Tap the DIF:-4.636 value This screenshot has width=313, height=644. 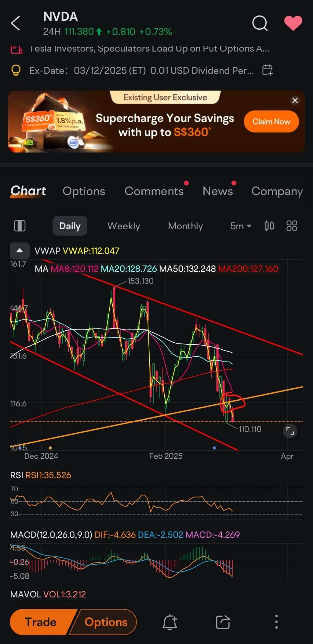pyautogui.click(x=115, y=535)
